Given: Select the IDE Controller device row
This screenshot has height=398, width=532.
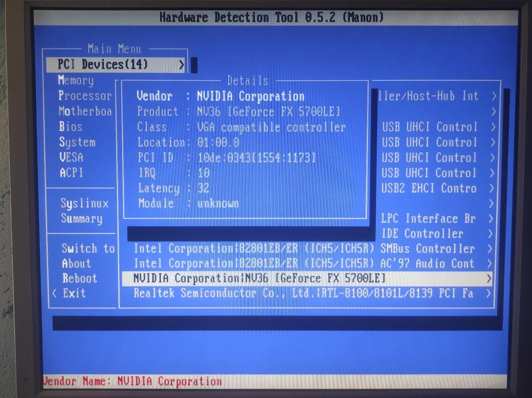Looking at the screenshot, I should coord(422,234).
